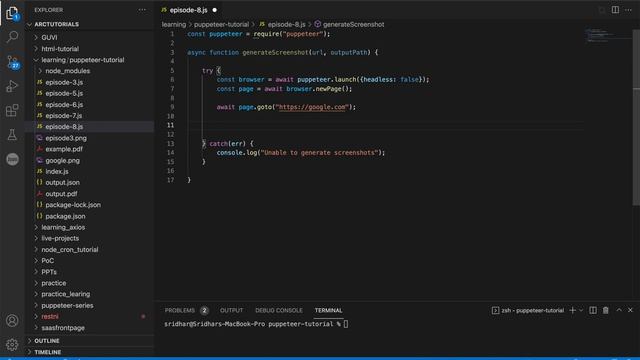Split the editor to the right
Image resolution: width=640 pixels, height=360 pixels.
coord(615,10)
